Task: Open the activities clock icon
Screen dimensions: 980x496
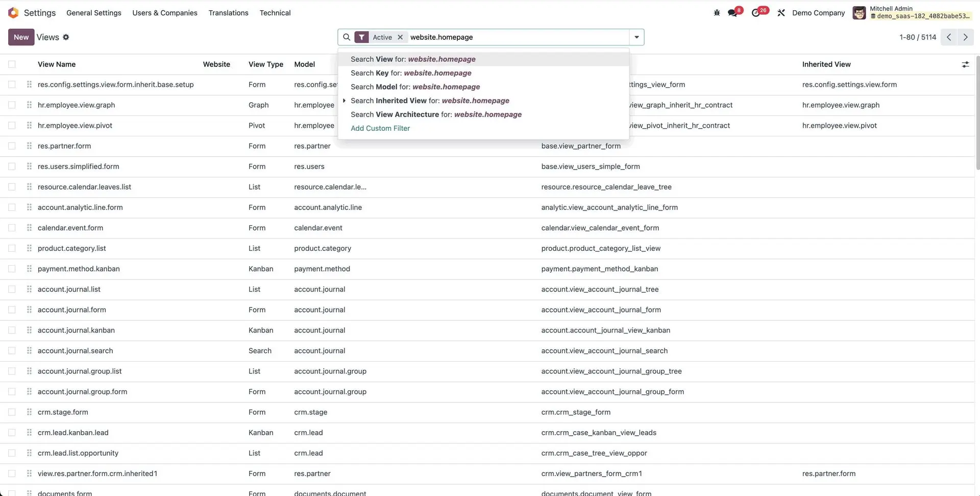Action: tap(756, 13)
